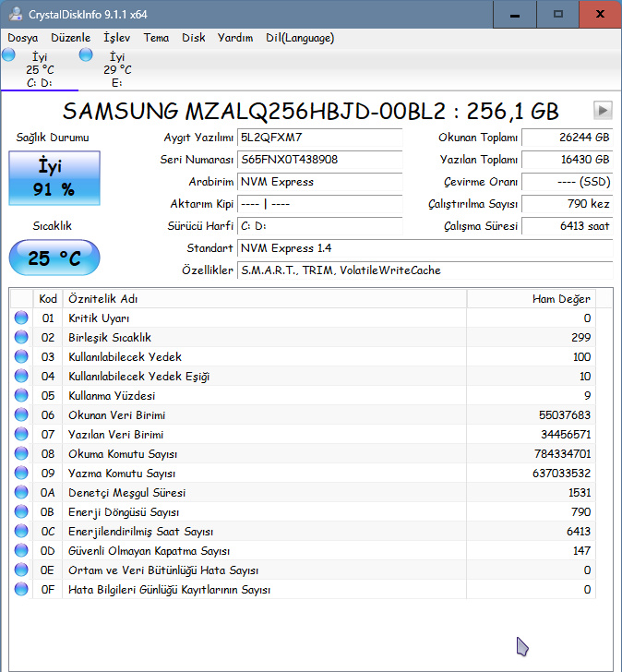Click the status orb for Ortam ve Veri Bütünlüğü
Viewport: 622px width, 672px height.
[21, 570]
